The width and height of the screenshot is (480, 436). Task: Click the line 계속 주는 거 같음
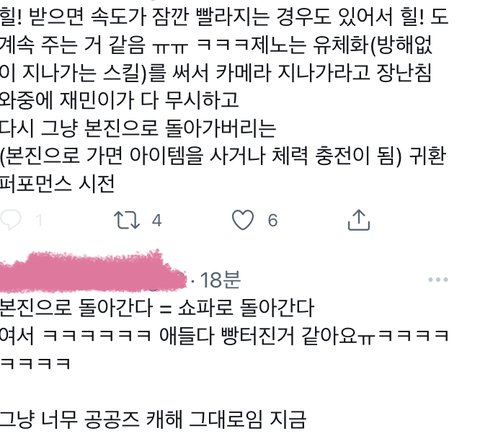pyautogui.click(x=216, y=44)
